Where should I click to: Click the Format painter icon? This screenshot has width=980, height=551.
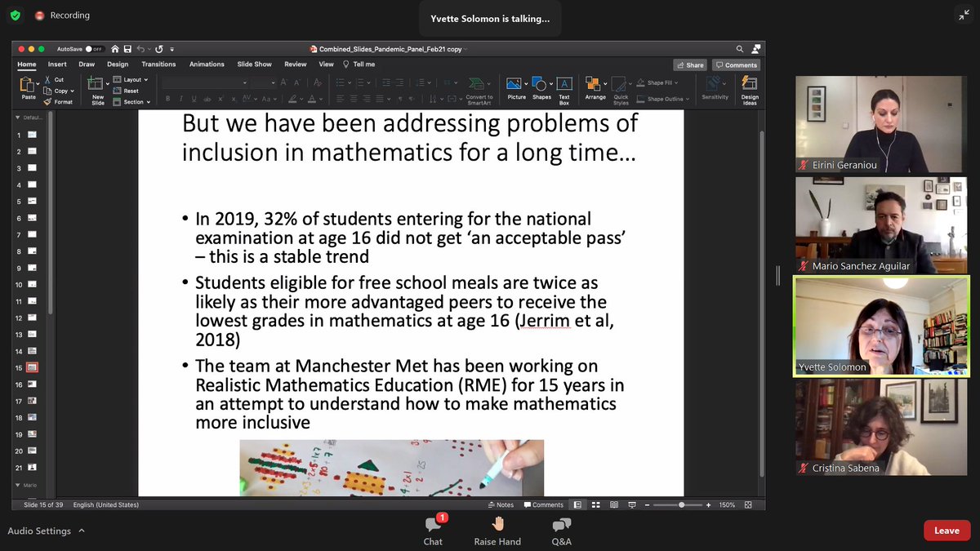click(x=47, y=102)
